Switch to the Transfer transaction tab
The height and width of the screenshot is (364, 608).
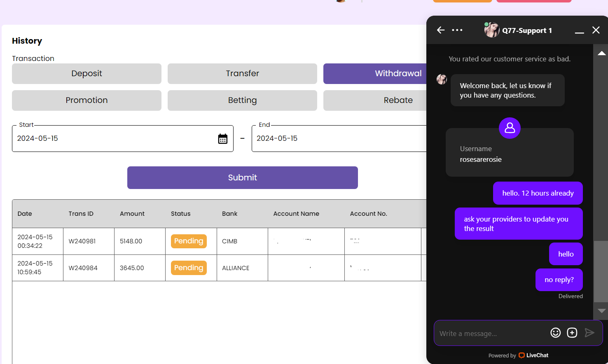point(242,74)
